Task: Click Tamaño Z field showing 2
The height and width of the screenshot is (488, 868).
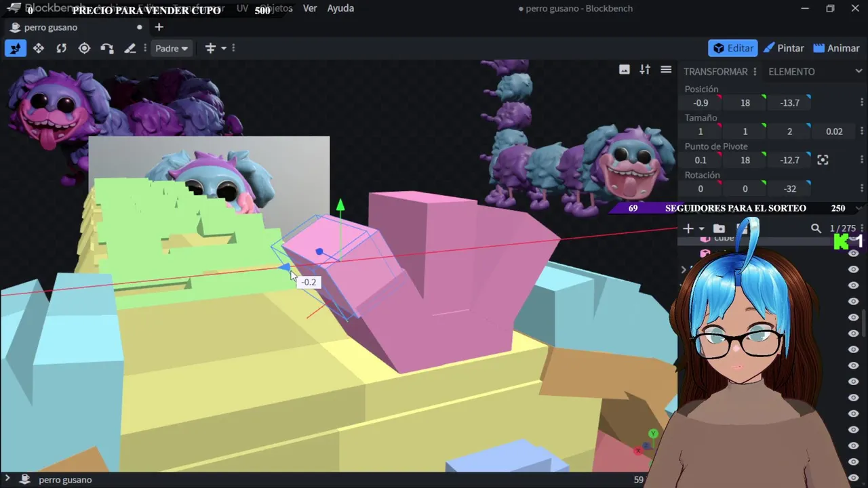Action: 789,131
